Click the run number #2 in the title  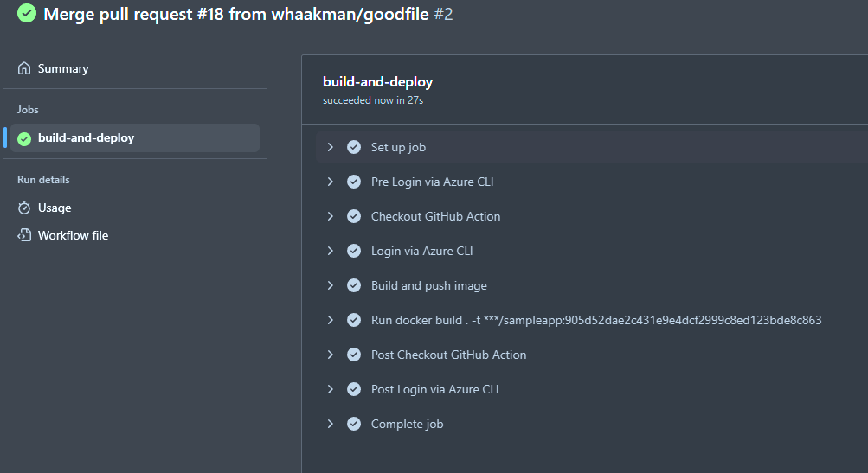[x=443, y=14]
